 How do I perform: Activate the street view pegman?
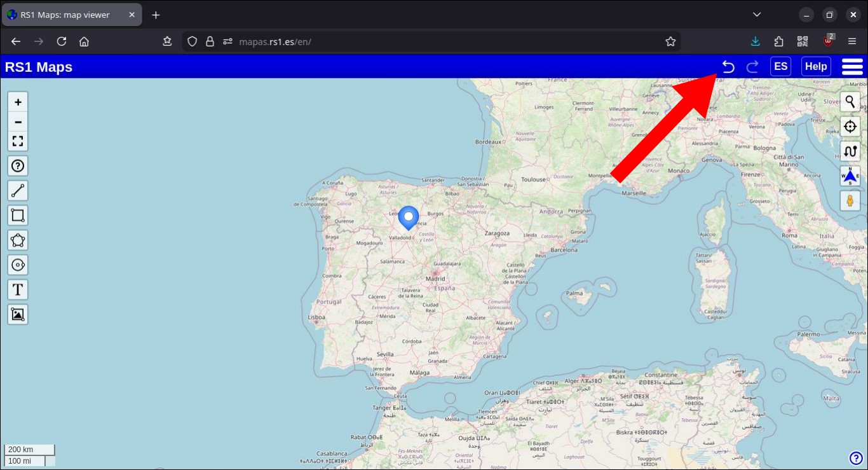(x=850, y=201)
